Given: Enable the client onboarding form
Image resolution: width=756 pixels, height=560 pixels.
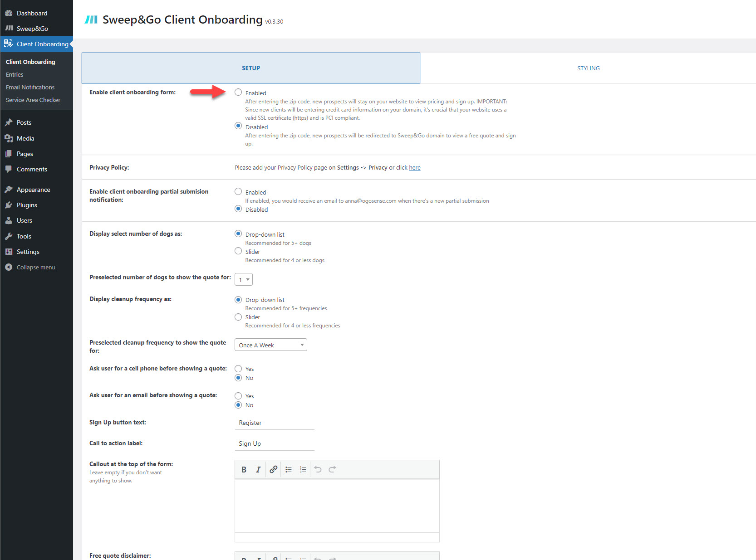Looking at the screenshot, I should (x=238, y=93).
